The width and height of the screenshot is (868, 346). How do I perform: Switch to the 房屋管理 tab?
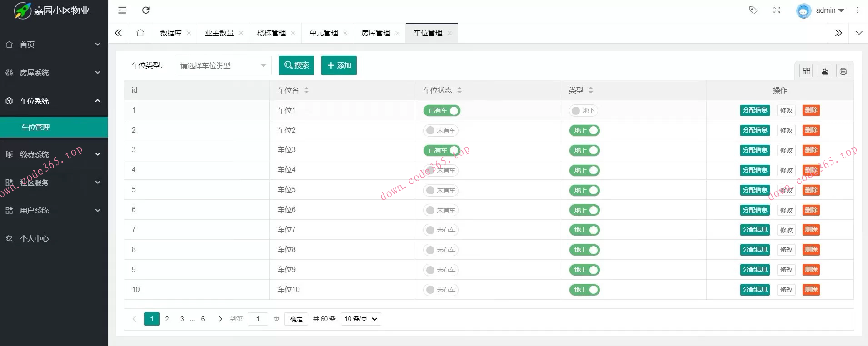tap(376, 33)
